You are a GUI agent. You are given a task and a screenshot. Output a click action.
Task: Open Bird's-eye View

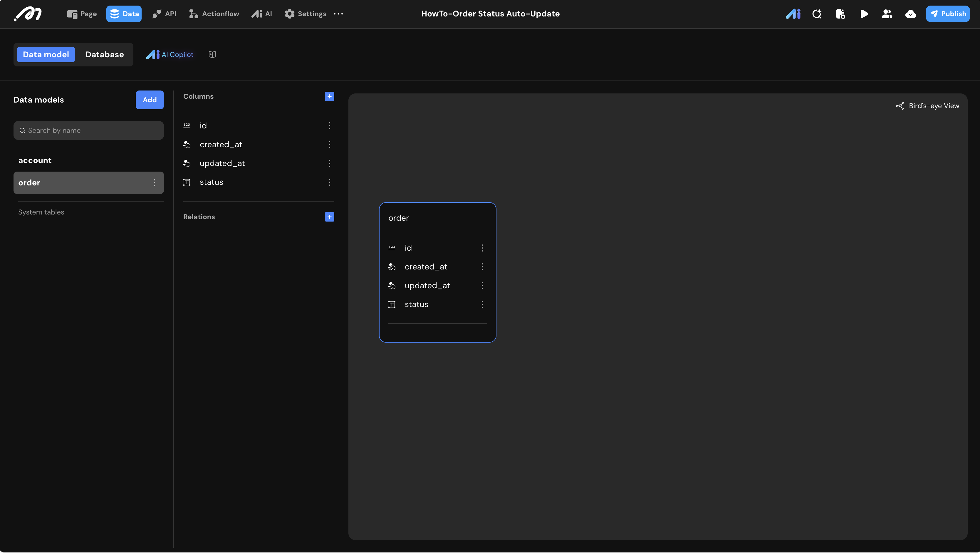pyautogui.click(x=927, y=106)
